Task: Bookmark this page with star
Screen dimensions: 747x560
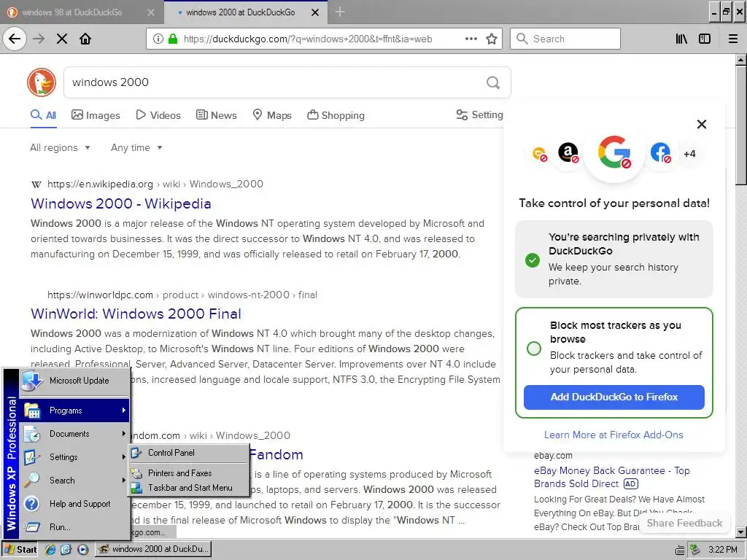Action: coord(492,39)
